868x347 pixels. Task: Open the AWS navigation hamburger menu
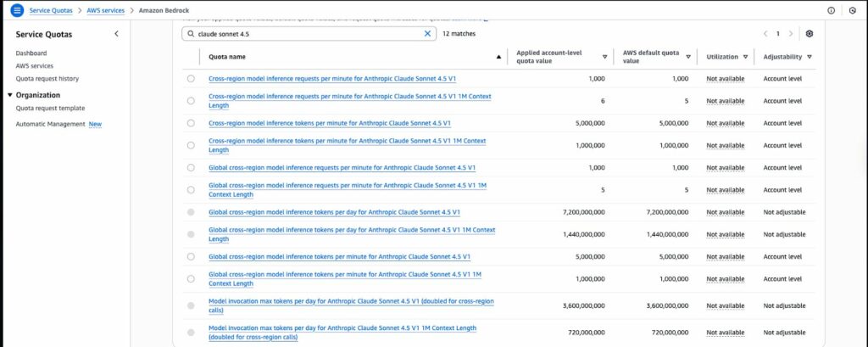[x=17, y=10]
